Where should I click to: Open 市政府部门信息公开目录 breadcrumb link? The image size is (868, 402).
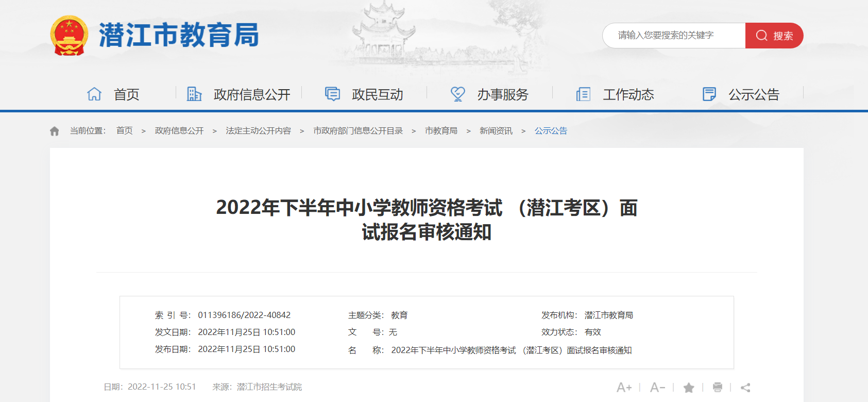pyautogui.click(x=358, y=131)
